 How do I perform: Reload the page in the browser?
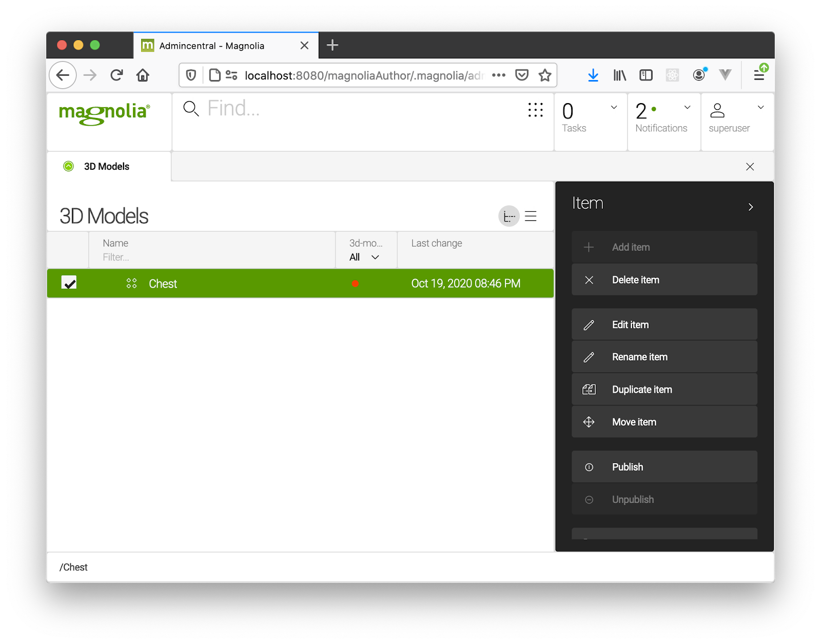coord(116,75)
